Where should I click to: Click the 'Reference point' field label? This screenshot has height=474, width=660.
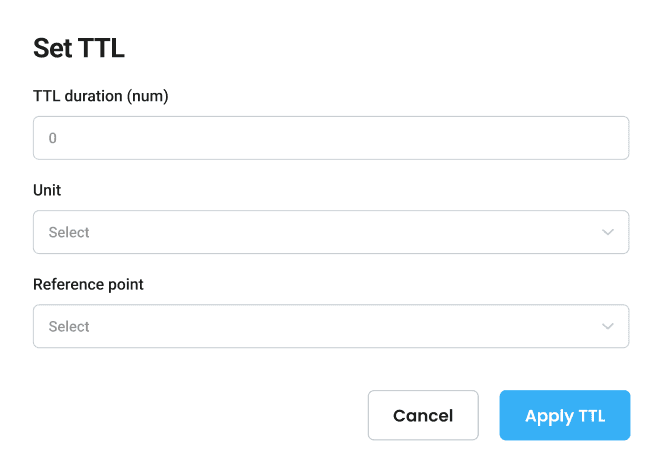pyautogui.click(x=88, y=284)
